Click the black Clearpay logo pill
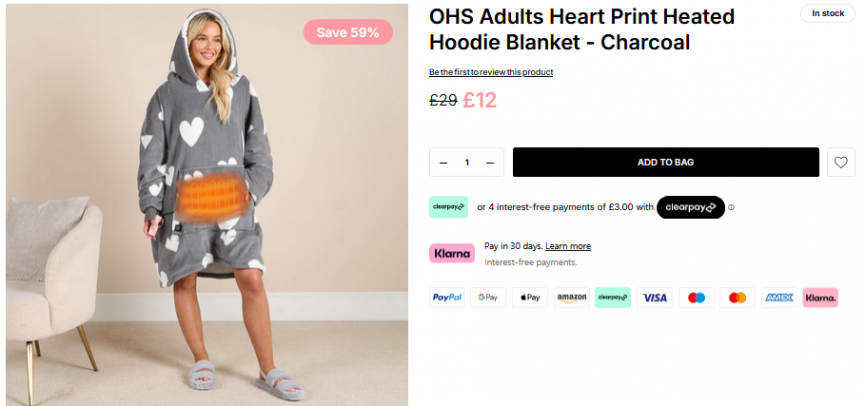The height and width of the screenshot is (406, 865). 690,207
